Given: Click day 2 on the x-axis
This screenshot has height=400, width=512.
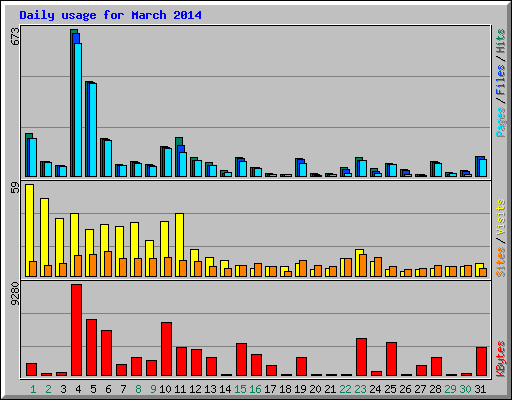Looking at the screenshot, I should [x=48, y=389].
